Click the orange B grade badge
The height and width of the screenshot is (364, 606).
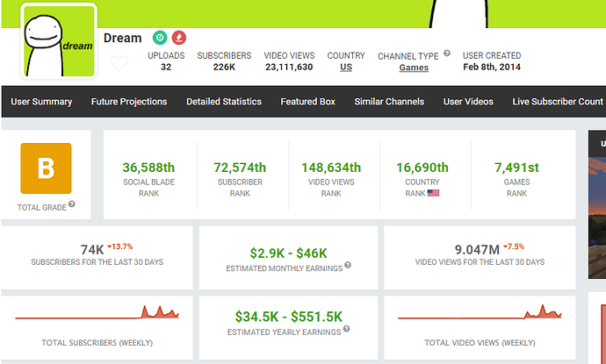[x=46, y=168]
